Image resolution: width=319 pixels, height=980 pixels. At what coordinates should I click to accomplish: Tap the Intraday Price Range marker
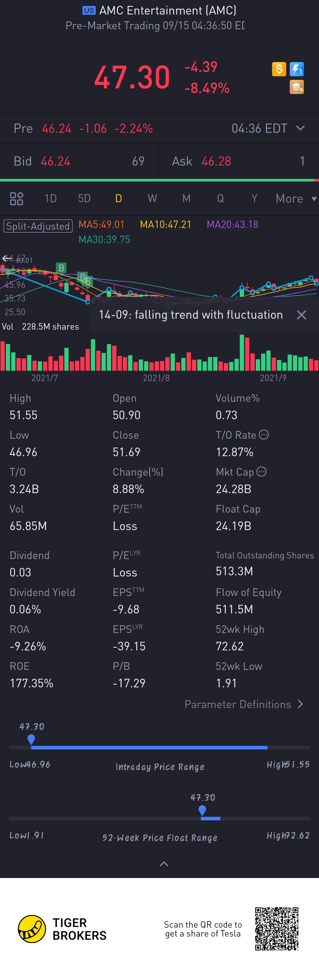pyautogui.click(x=31, y=740)
